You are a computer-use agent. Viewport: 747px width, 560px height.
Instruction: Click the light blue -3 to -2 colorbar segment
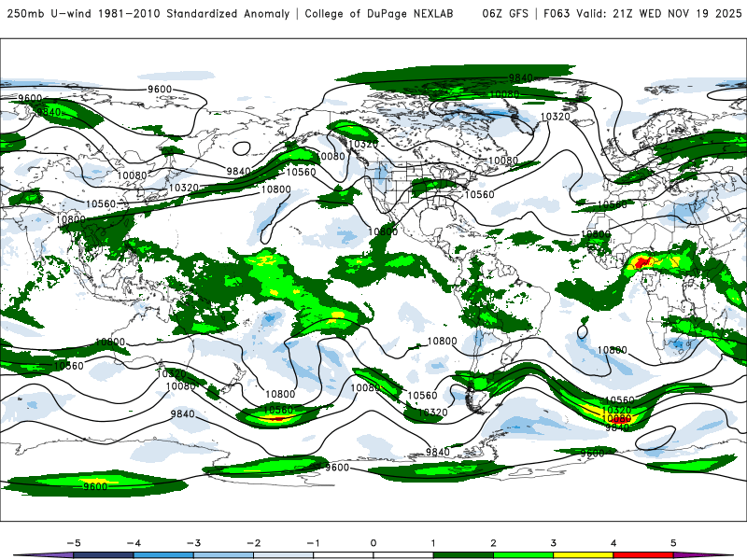click(x=223, y=555)
